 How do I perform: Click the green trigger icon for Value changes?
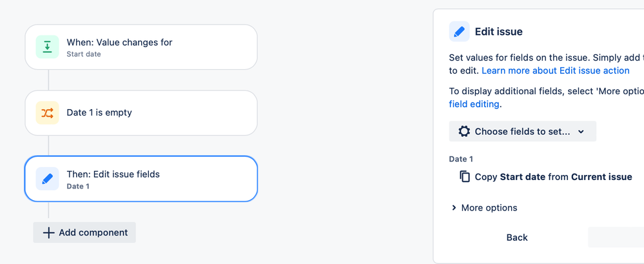tap(47, 47)
